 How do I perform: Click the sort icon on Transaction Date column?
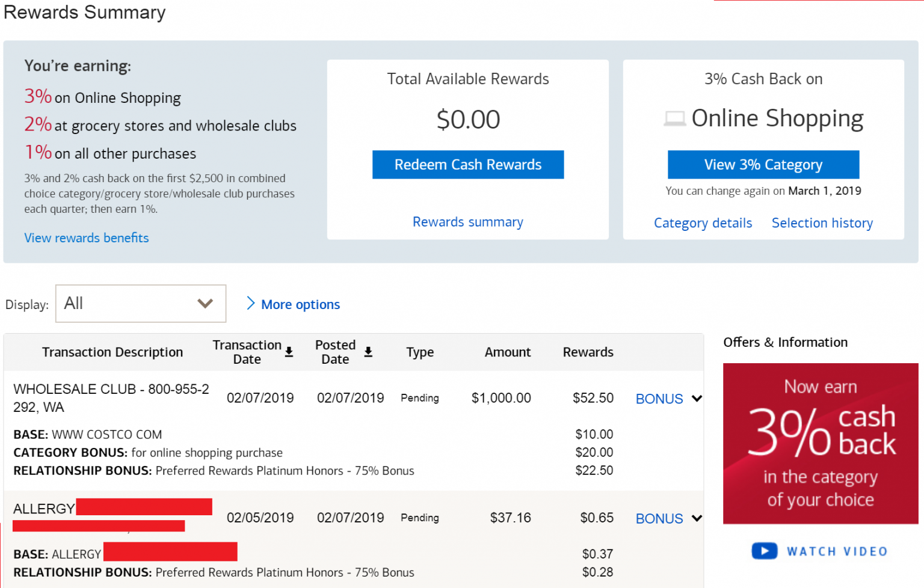tap(289, 352)
